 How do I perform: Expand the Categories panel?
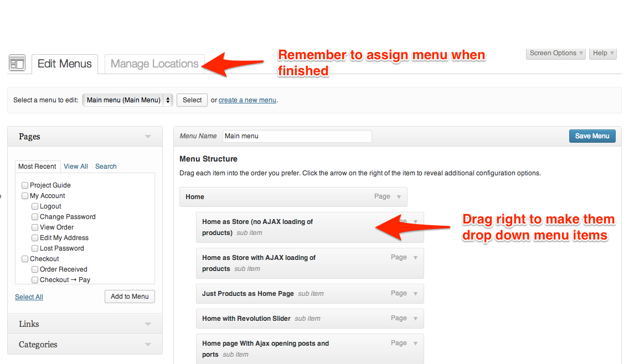point(85,344)
